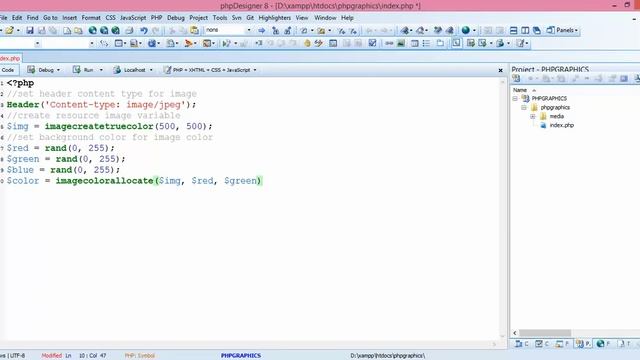Click the insert image icon in second toolbar

pos(401,43)
